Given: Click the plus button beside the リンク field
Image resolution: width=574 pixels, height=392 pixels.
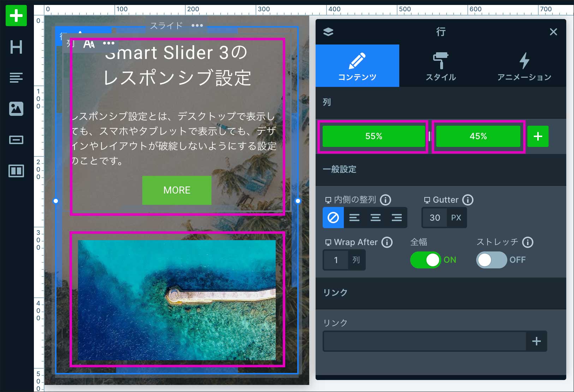Looking at the screenshot, I should pyautogui.click(x=536, y=341).
